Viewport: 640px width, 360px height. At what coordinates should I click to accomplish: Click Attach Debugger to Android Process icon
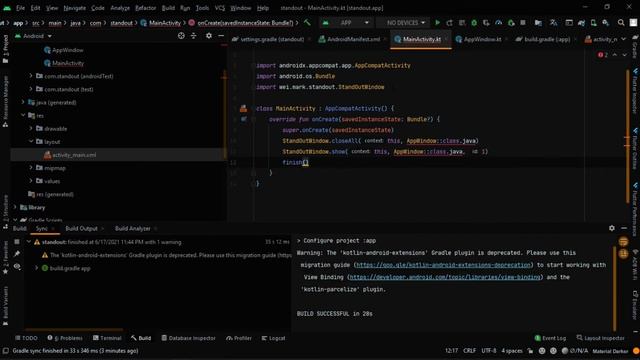coord(511,23)
